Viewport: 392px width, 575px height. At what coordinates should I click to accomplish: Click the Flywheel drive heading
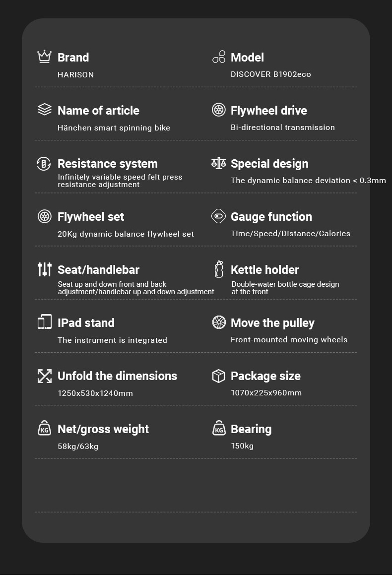pos(269,110)
